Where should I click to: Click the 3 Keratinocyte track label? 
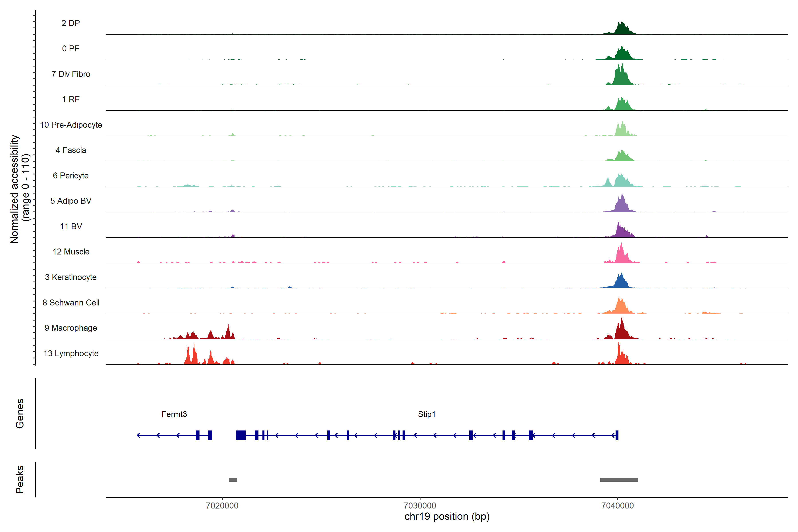[70, 277]
